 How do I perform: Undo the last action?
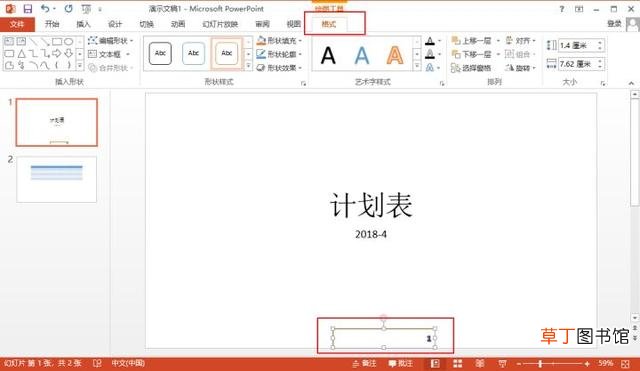pos(45,9)
